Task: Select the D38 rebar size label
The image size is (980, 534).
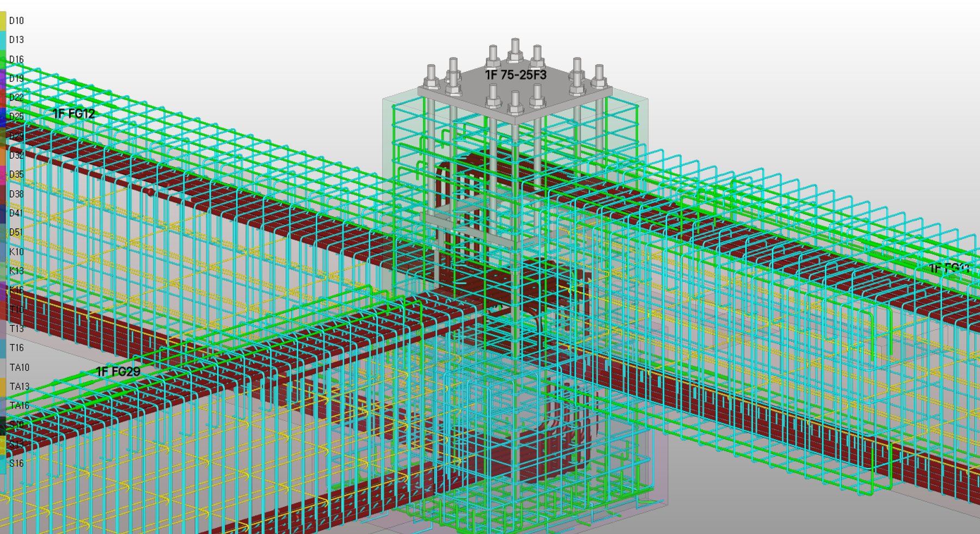Action: (x=16, y=194)
